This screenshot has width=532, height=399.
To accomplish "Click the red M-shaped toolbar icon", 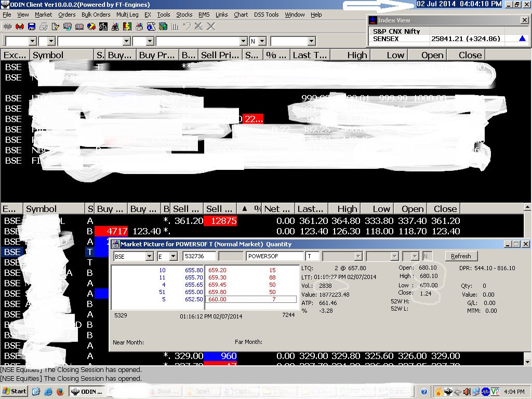I will (20, 26).
